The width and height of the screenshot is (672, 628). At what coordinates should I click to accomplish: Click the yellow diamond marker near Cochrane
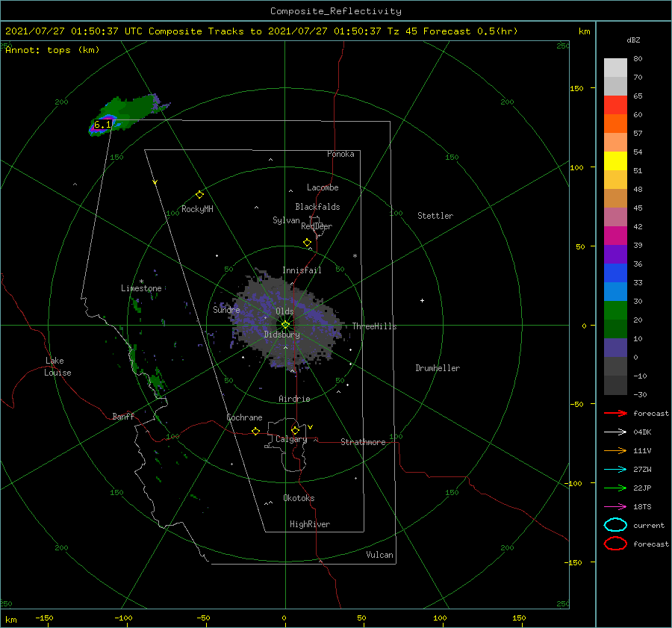(256, 431)
